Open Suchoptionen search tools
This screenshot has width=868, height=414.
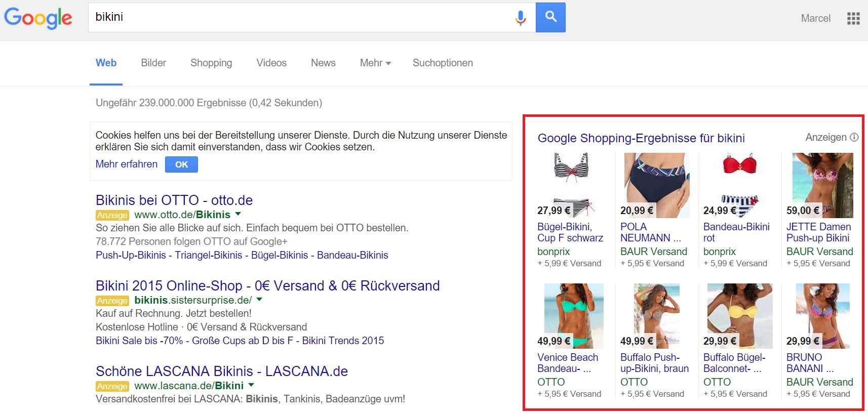(443, 63)
